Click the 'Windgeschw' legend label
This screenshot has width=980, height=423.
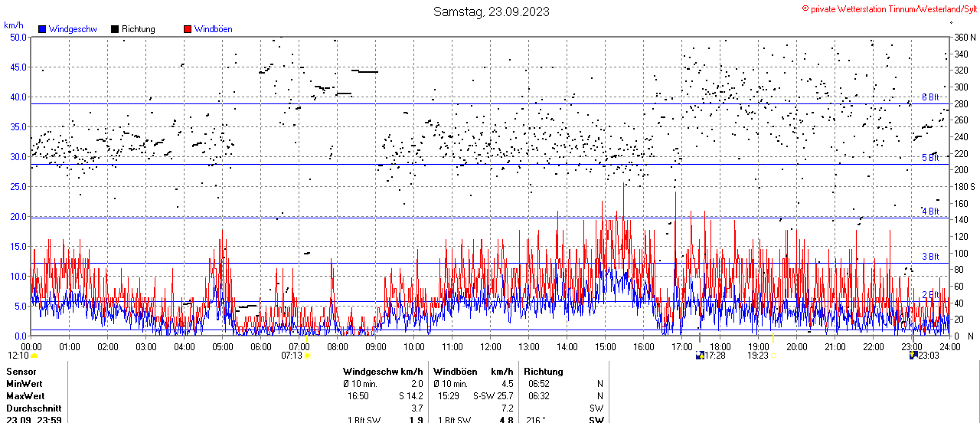click(73, 29)
